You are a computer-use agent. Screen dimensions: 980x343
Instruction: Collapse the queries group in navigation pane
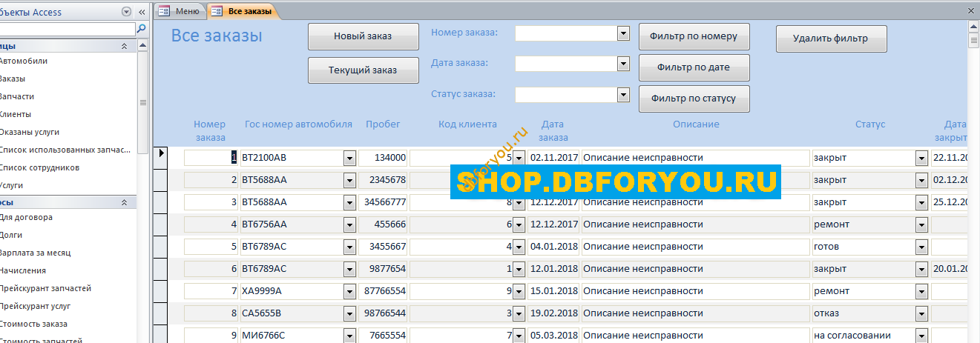point(124,202)
